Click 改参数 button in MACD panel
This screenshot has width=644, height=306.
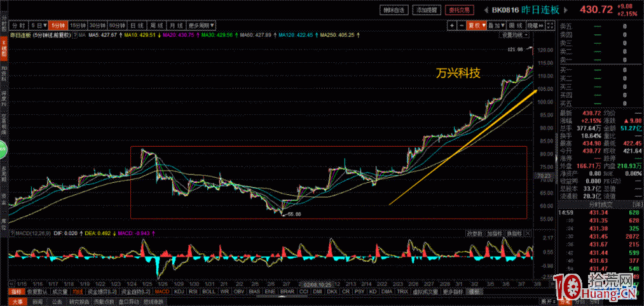(x=475, y=233)
